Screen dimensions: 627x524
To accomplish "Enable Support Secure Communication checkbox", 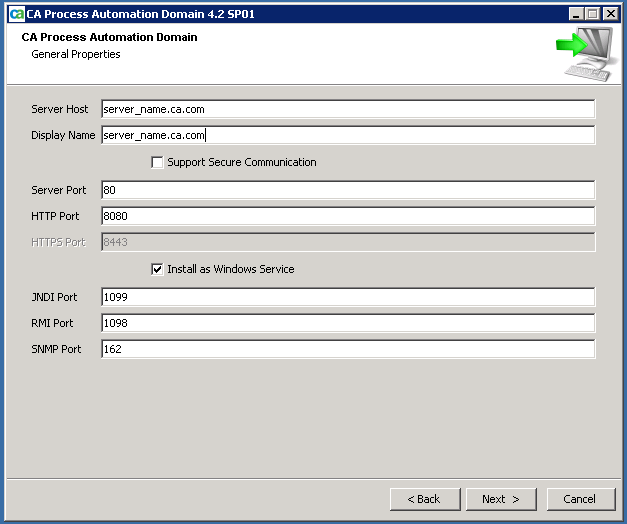I will [x=157, y=162].
